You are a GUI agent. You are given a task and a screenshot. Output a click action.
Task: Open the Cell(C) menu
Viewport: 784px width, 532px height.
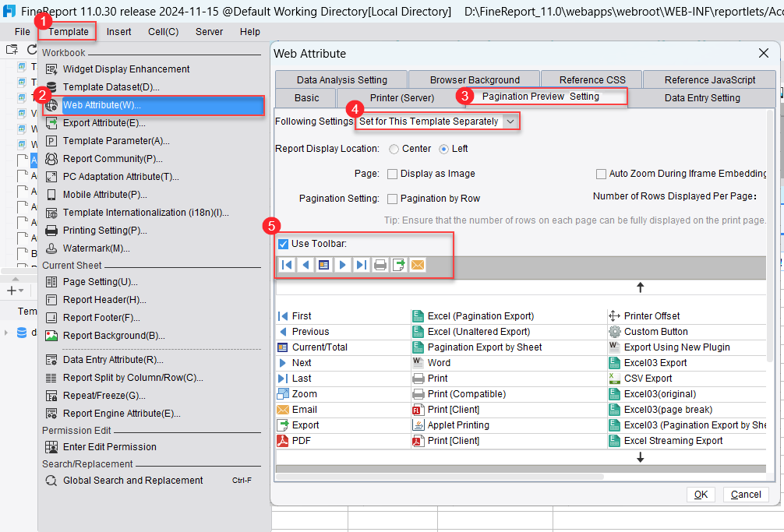163,31
